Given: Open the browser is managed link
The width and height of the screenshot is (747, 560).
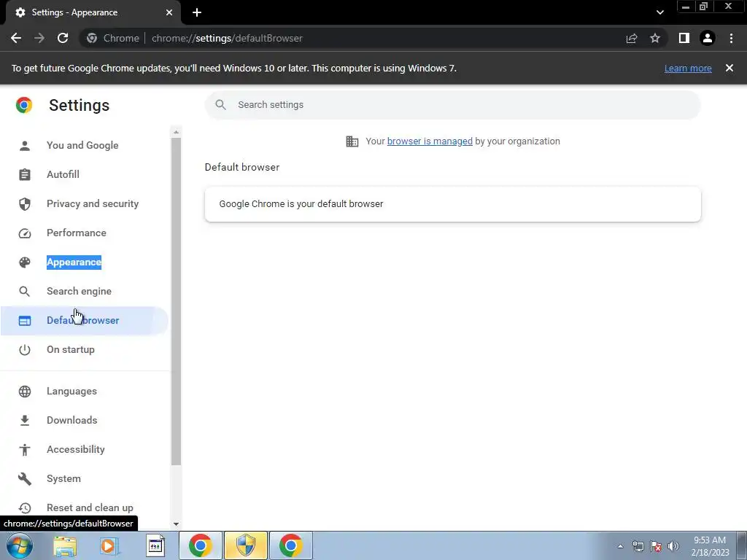Looking at the screenshot, I should pyautogui.click(x=430, y=141).
